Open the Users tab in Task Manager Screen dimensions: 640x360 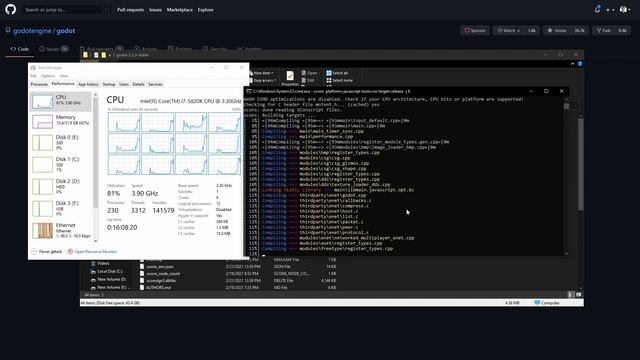124,84
